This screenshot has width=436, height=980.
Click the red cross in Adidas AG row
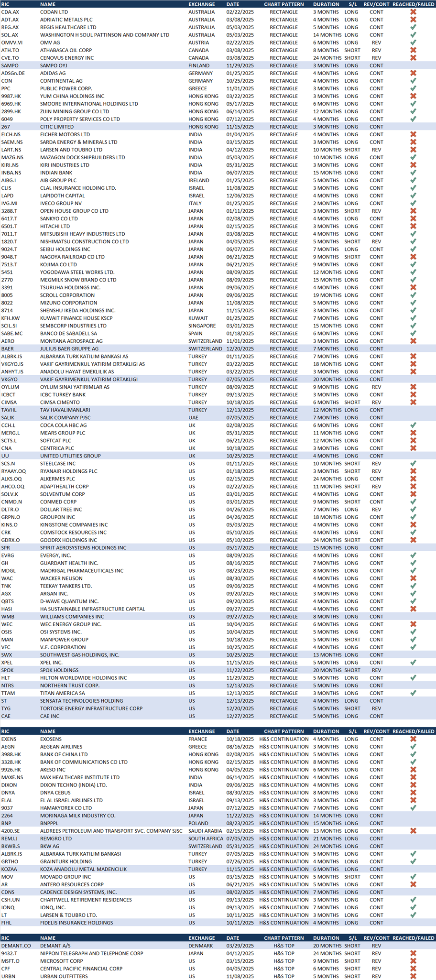click(413, 73)
